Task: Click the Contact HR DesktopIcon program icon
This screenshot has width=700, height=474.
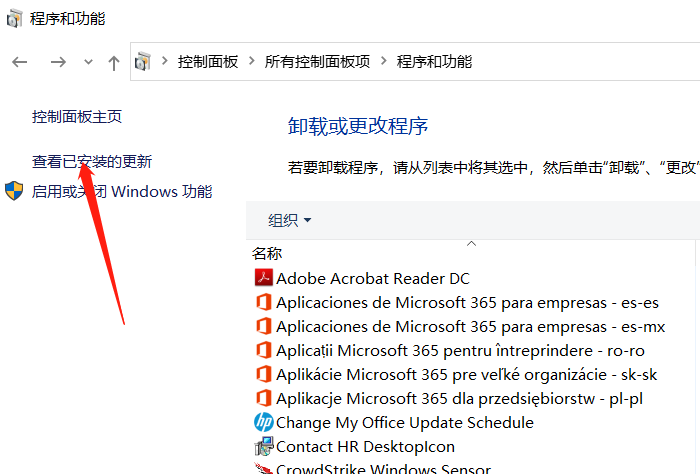Action: [263, 447]
